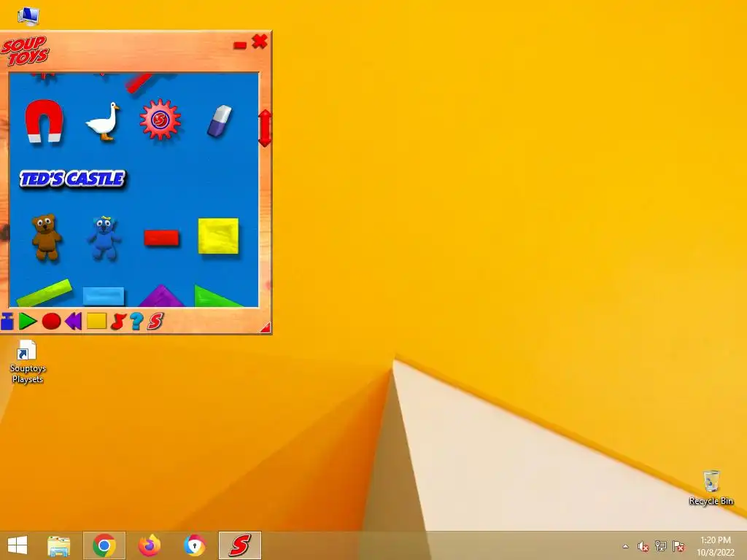Open the Action Center flag icon

678,546
